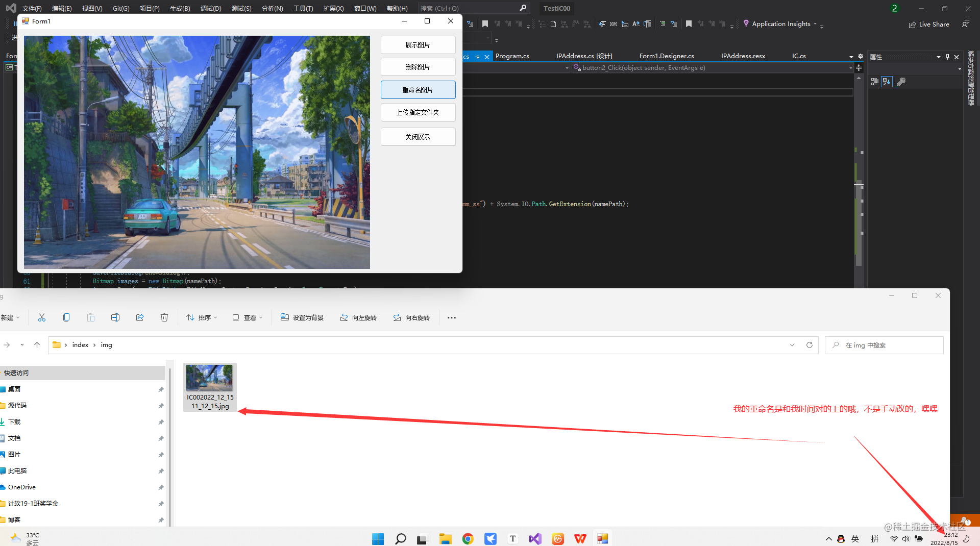
Task: Toggle pin for OneDrive in quick access
Action: [161, 487]
